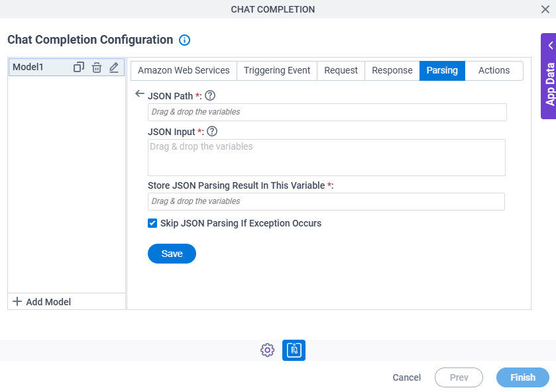Viewport: 556px width, 392px height.
Task: Click the plus icon for Add Model
Action: (17, 302)
